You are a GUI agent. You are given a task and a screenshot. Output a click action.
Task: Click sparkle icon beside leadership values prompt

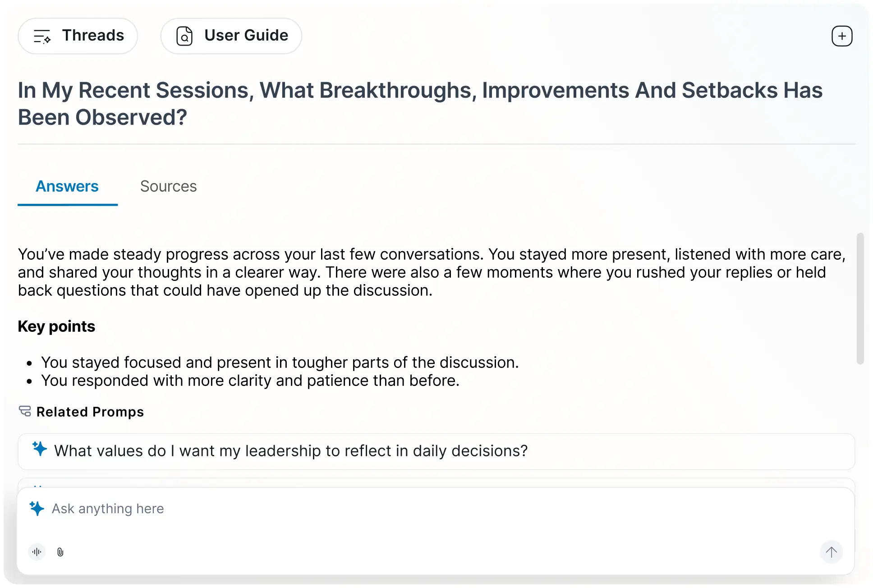[x=40, y=449]
